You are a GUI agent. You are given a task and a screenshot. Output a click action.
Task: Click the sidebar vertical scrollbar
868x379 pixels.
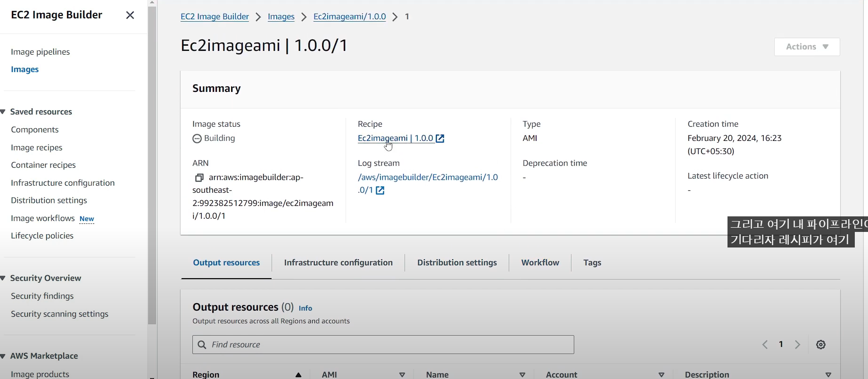tap(152, 165)
